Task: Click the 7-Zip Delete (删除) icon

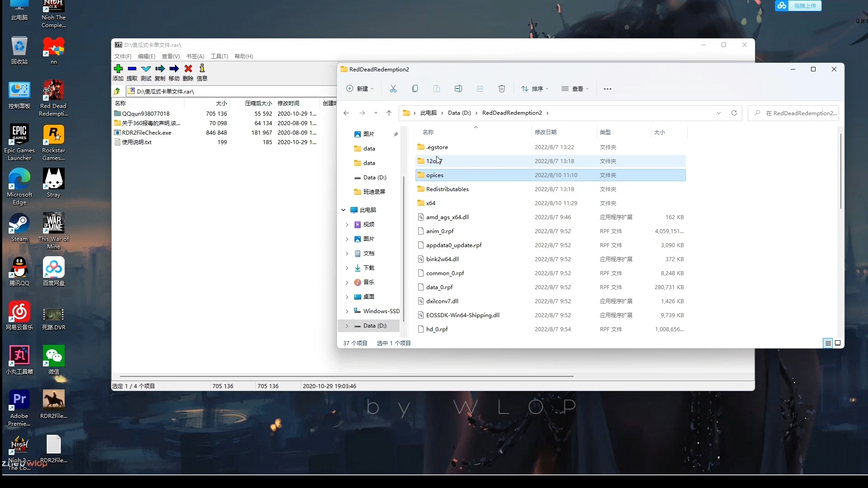Action: pyautogui.click(x=188, y=69)
